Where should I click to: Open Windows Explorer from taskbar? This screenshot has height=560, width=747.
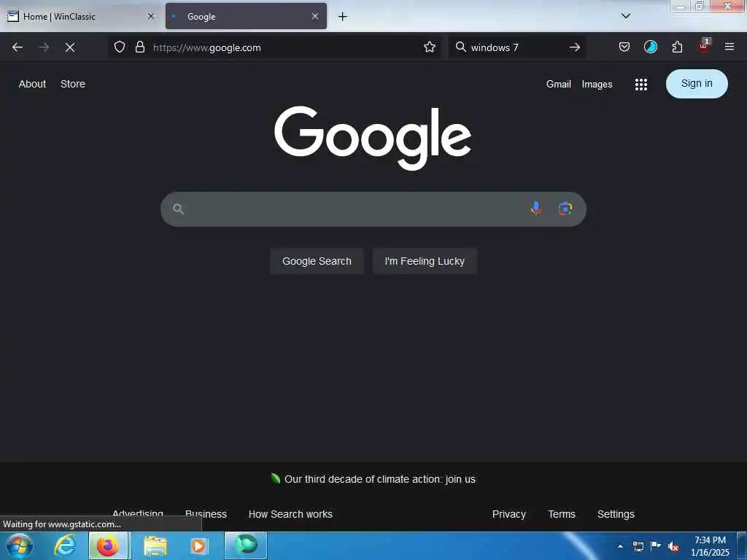tap(155, 546)
